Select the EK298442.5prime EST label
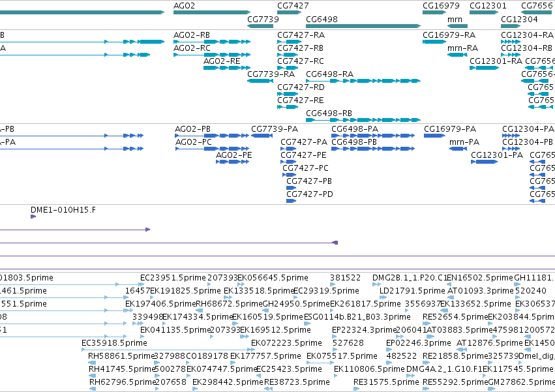The image size is (555, 392). (228, 382)
